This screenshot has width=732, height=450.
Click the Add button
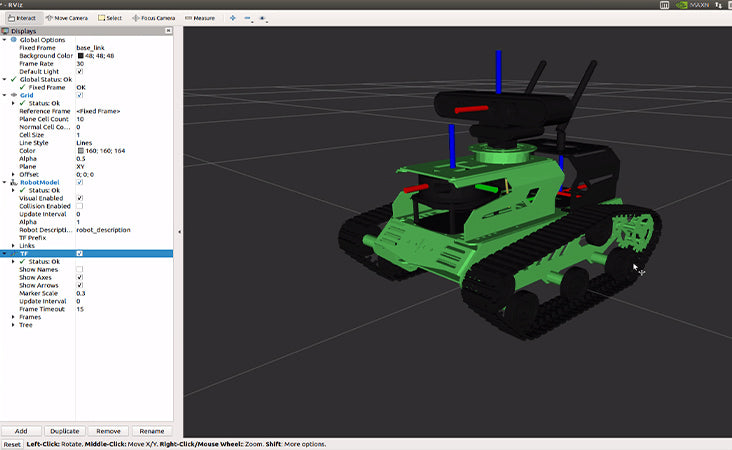(x=21, y=430)
